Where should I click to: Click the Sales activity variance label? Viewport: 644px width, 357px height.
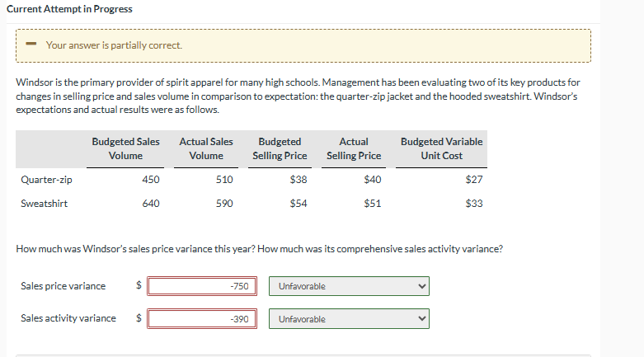[68, 318]
